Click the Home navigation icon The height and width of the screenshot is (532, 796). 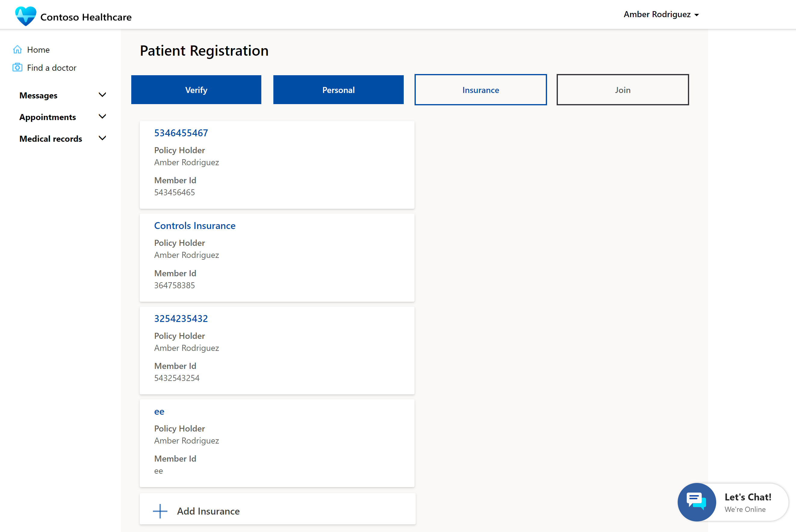pyautogui.click(x=17, y=49)
